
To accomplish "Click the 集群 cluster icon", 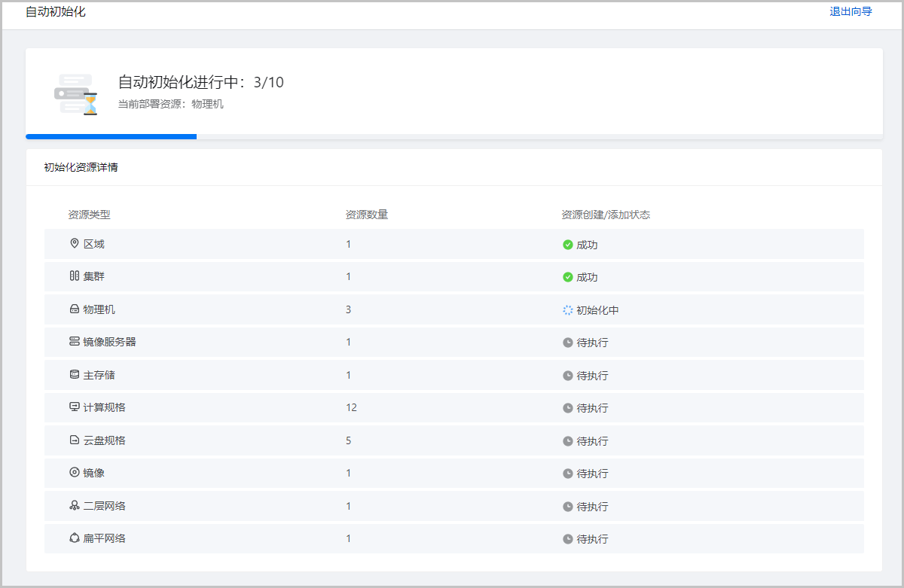I will pos(74,276).
